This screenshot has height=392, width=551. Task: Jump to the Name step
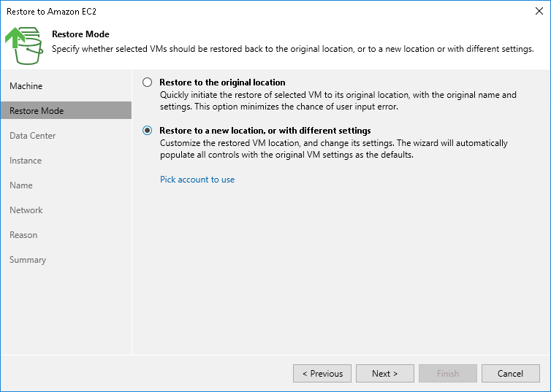click(21, 185)
